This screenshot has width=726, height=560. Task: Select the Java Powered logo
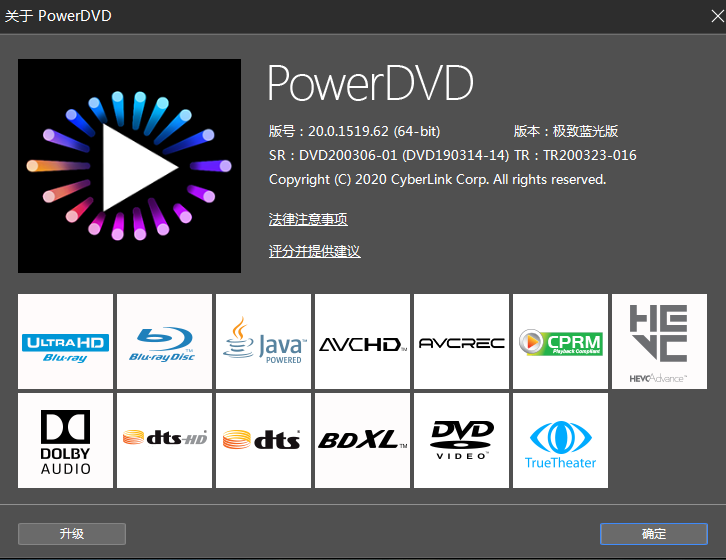(263, 341)
